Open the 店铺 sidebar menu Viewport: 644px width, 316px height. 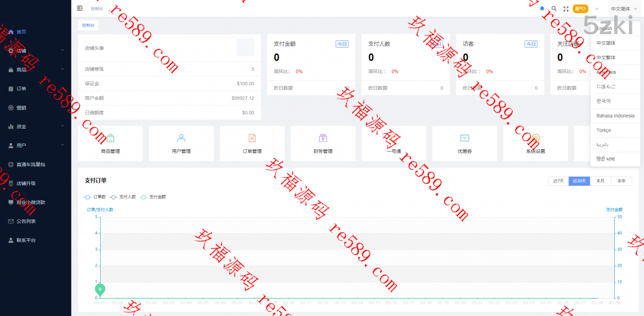35,51
